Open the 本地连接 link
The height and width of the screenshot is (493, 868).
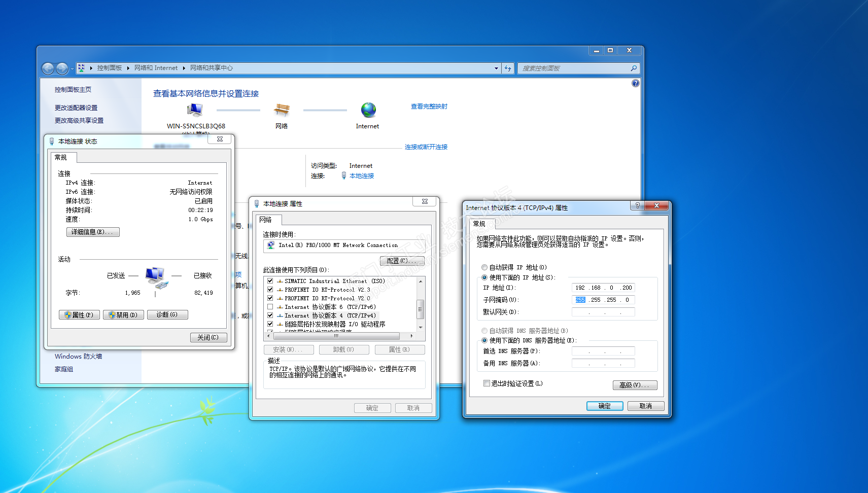point(362,176)
